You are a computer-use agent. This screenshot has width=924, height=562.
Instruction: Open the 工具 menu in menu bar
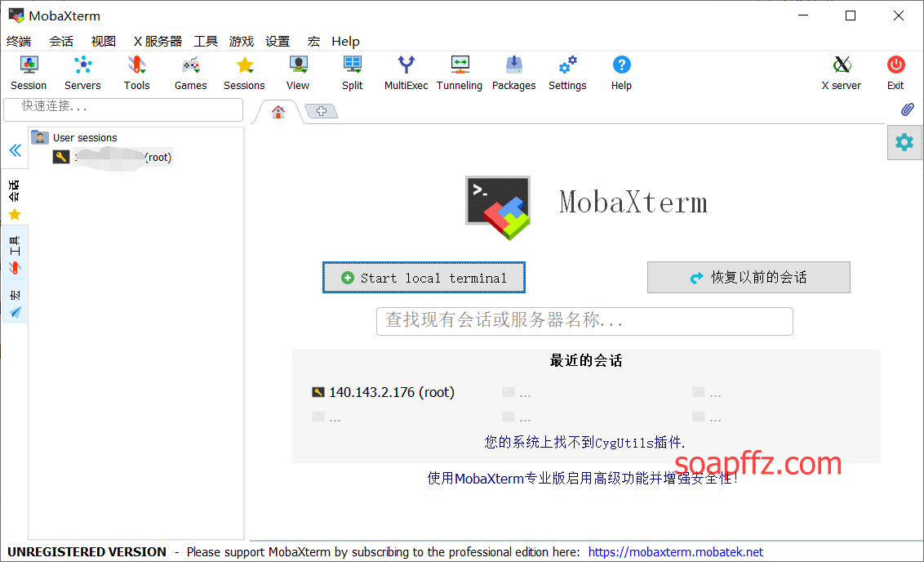click(206, 42)
